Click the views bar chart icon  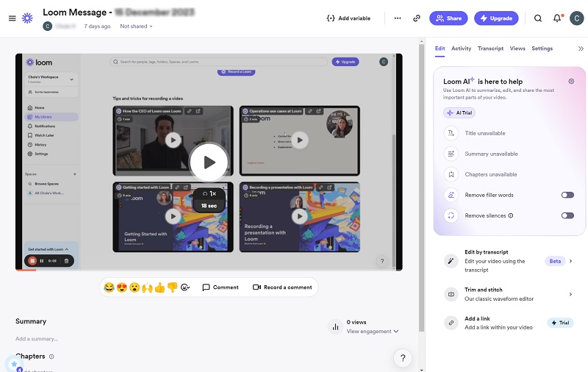(x=335, y=327)
